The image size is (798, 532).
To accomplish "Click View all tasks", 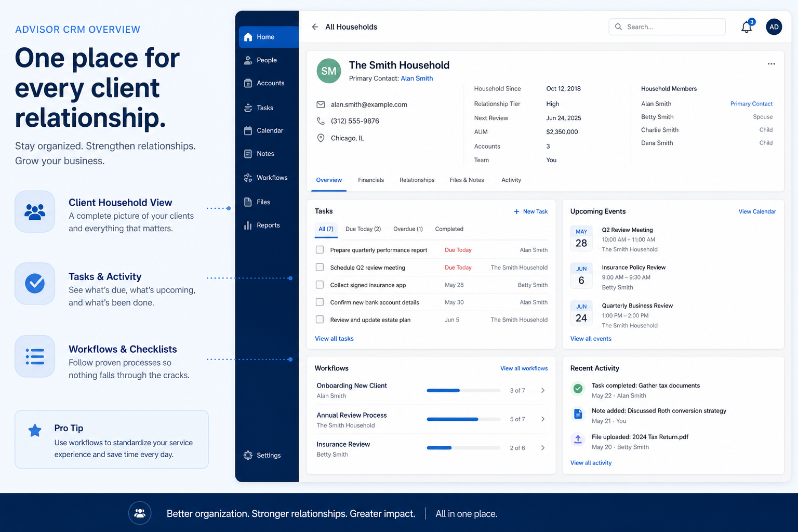I will click(x=334, y=339).
